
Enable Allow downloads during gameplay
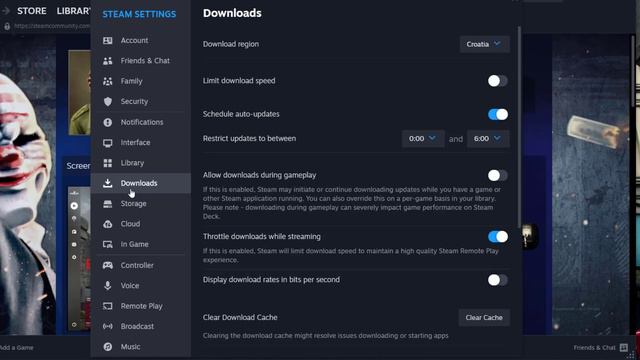click(x=498, y=176)
